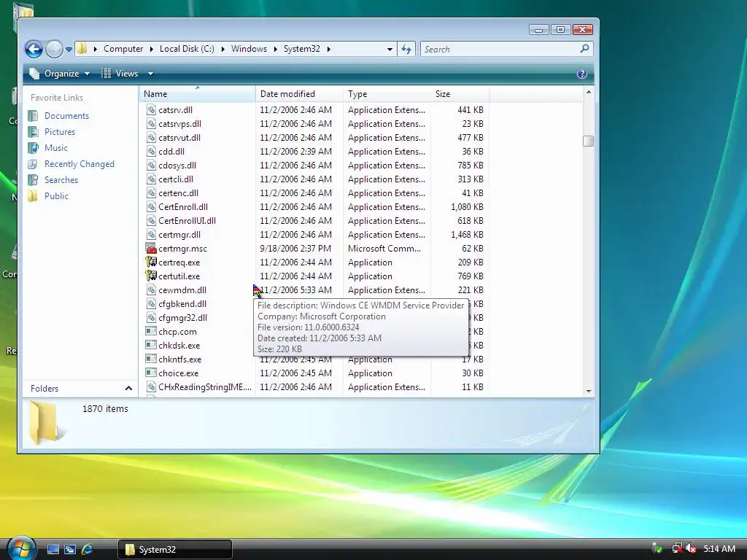The height and width of the screenshot is (560, 747).
Task: Expand the arrow after System32 breadcrumb
Action: pyautogui.click(x=329, y=49)
